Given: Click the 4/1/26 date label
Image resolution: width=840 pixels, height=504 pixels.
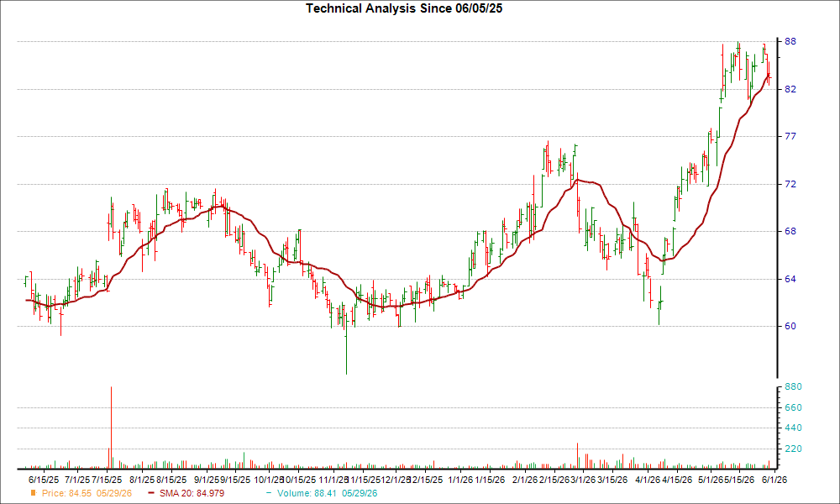Looking at the screenshot, I should coord(648,480).
